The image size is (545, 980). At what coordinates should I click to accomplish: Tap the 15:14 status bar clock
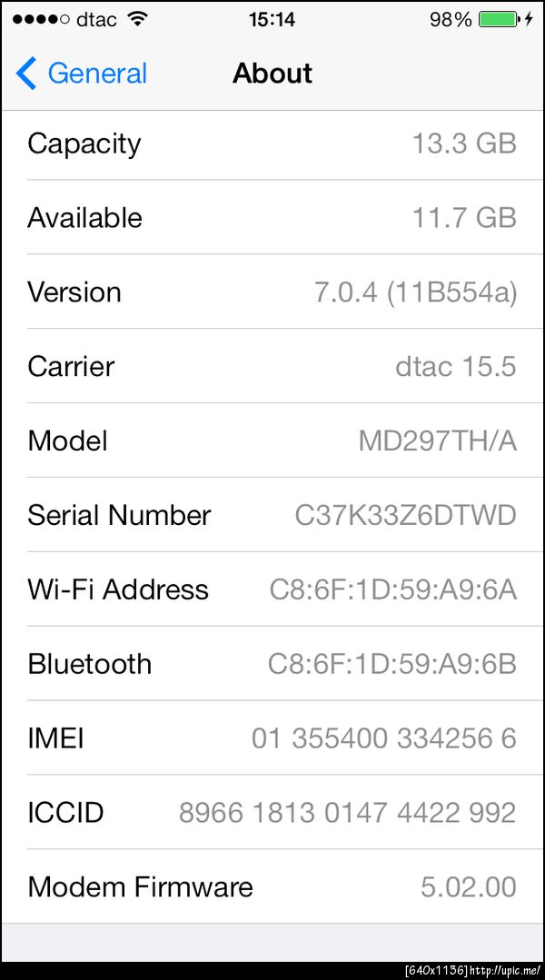point(272,19)
